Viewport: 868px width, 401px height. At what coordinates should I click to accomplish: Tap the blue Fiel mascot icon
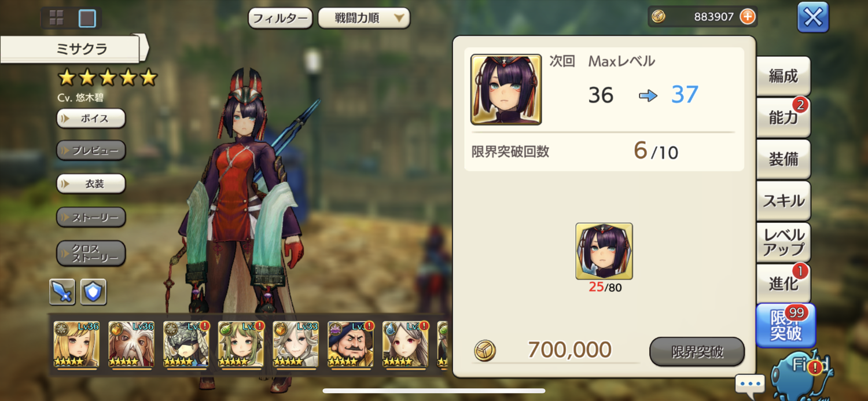click(800, 369)
